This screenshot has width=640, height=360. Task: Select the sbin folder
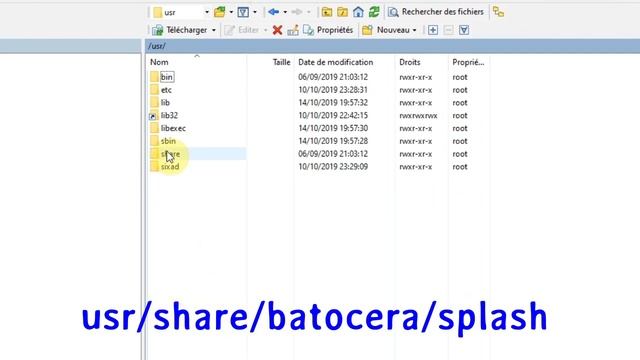point(168,141)
